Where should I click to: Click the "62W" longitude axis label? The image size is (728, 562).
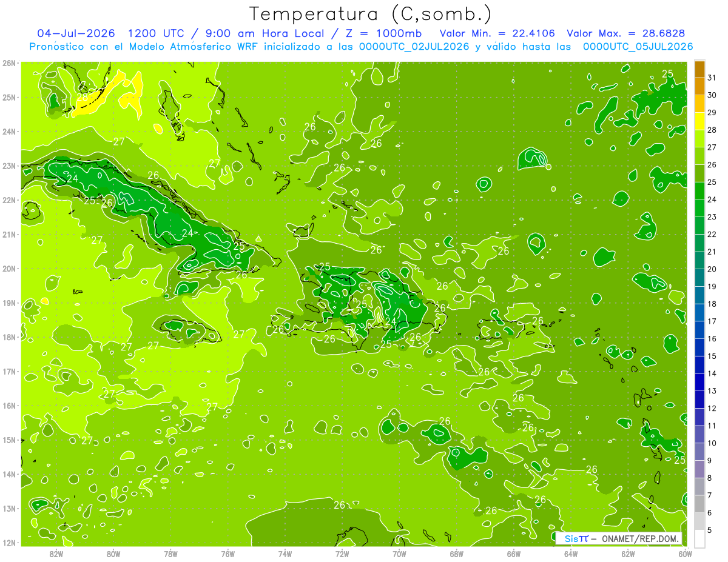click(x=628, y=554)
